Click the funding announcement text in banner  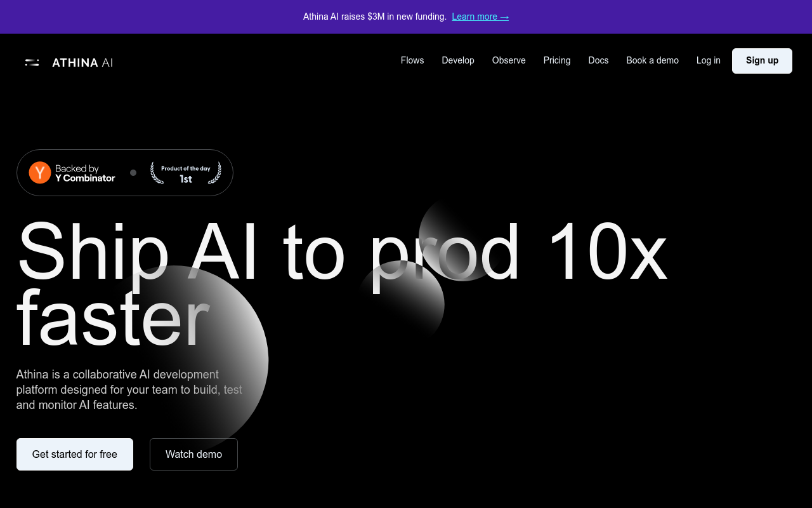[375, 17]
